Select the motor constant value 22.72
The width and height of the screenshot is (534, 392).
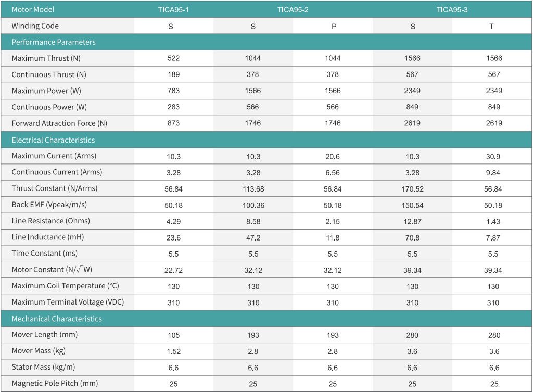(x=173, y=271)
